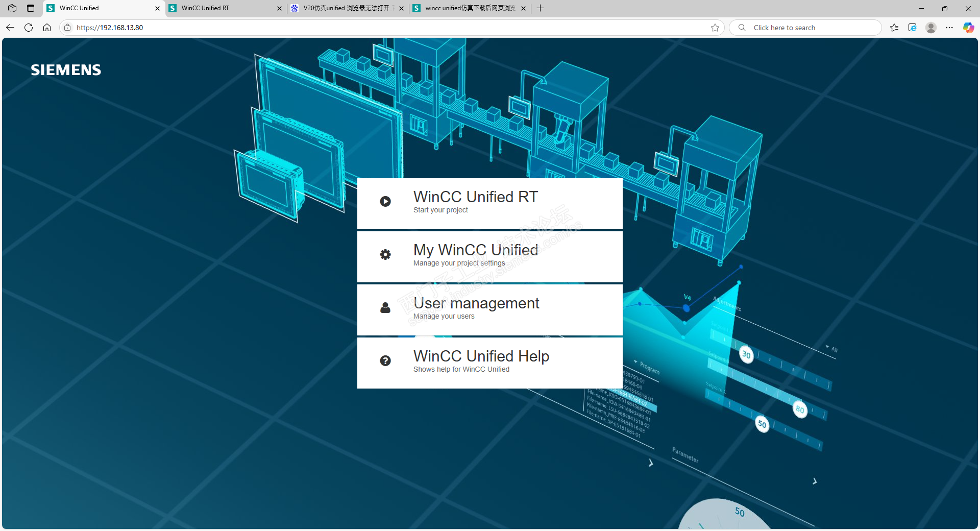The width and height of the screenshot is (980, 531).
Task: Go to the browser home page
Action: [x=47, y=28]
